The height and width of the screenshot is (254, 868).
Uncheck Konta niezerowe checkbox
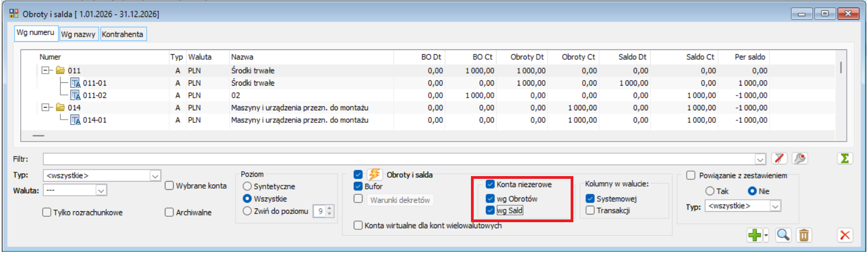pos(490,184)
